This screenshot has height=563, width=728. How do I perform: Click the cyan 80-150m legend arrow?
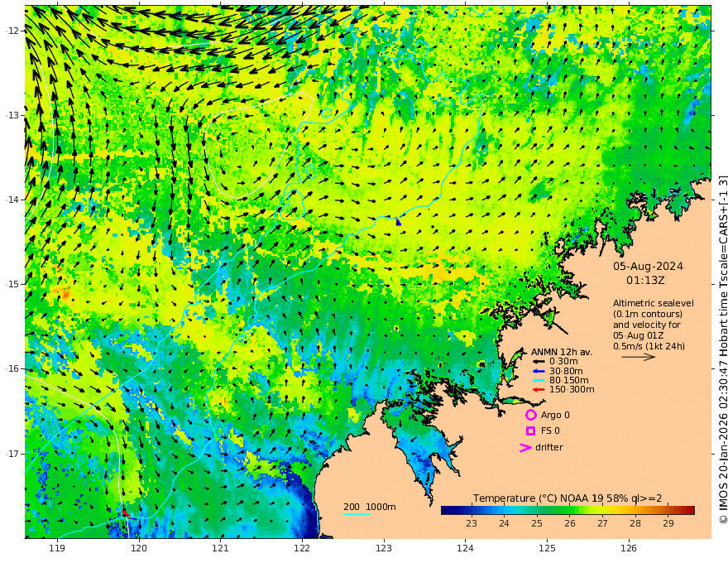coord(538,381)
